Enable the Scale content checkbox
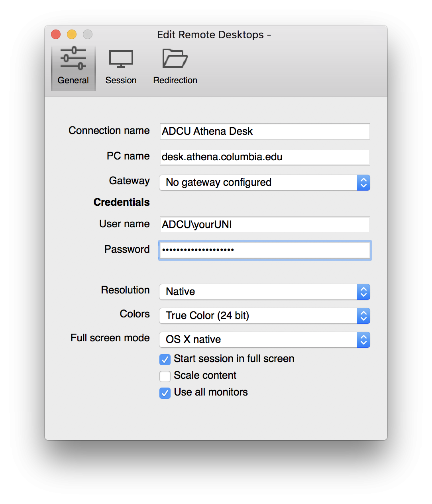The height and width of the screenshot is (504, 432). point(165,376)
